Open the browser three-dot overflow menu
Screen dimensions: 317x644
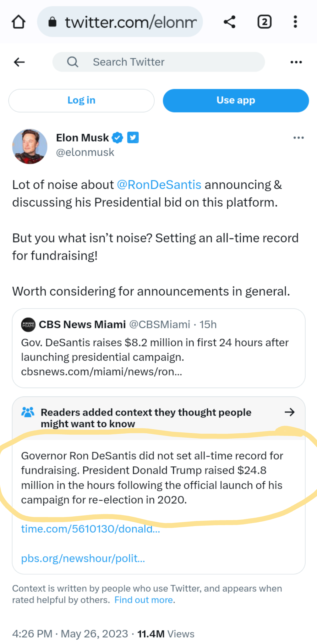click(x=295, y=22)
